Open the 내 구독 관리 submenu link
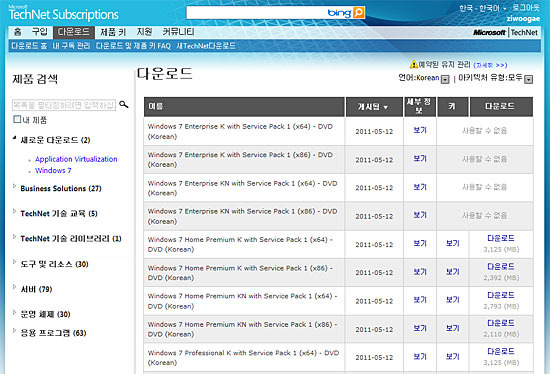Viewport: 550px width, 374px height. 71,46
